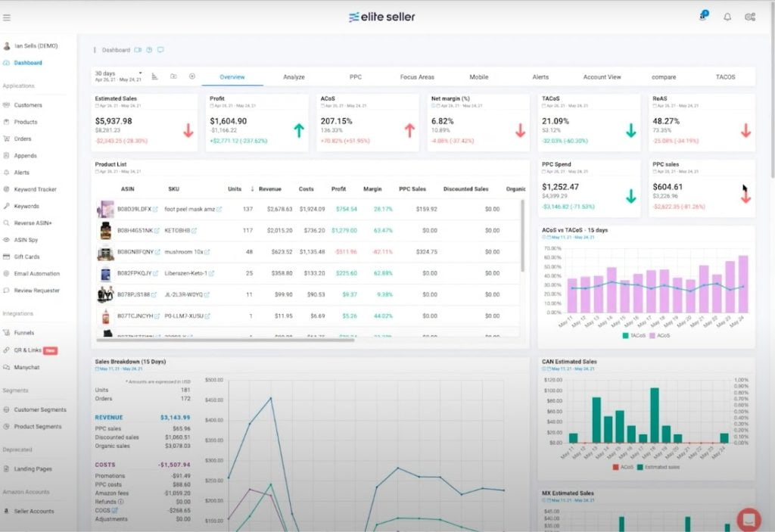The width and height of the screenshot is (775, 532).
Task: Click the Margin column header
Action: click(x=372, y=189)
